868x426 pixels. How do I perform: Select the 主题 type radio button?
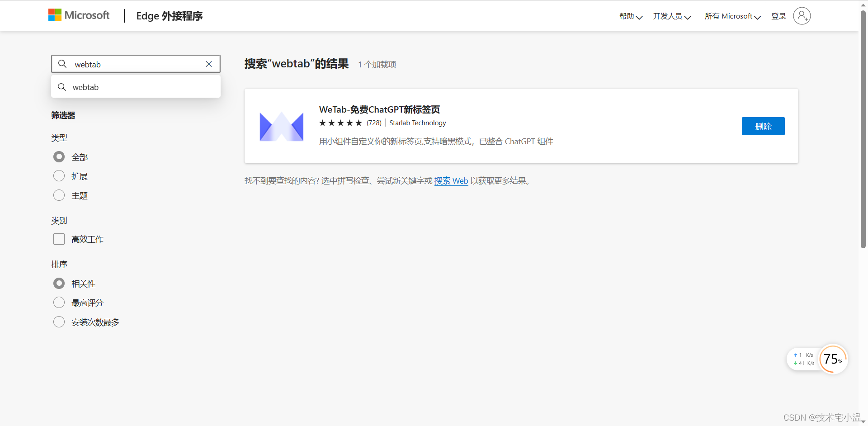[x=59, y=195]
